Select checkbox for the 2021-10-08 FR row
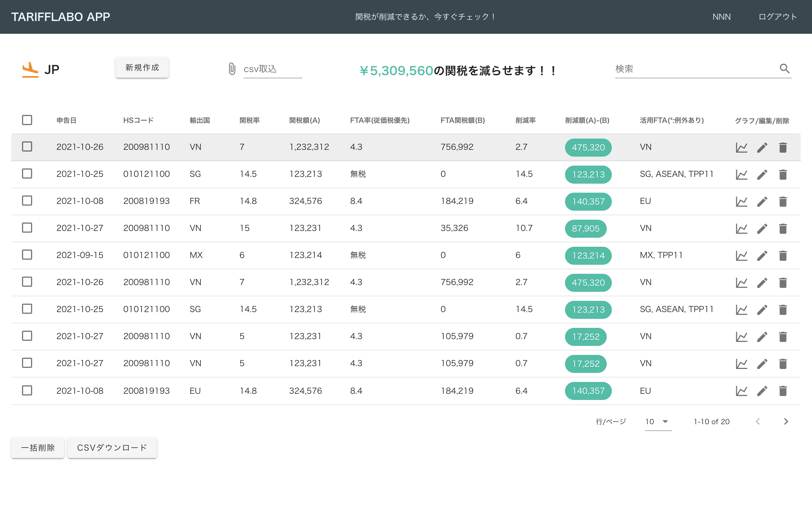 [27, 201]
